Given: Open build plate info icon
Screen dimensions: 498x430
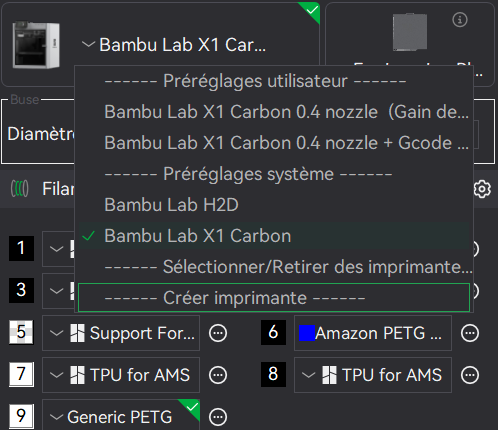Looking at the screenshot, I should (460, 20).
